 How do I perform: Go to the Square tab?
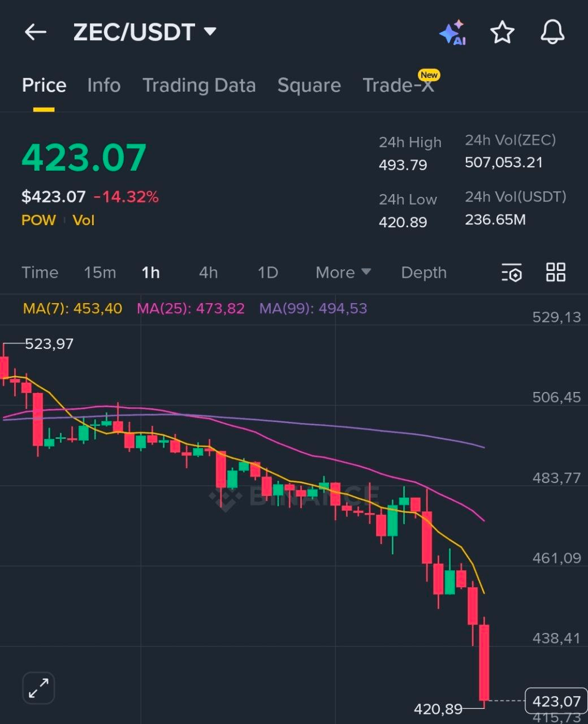click(309, 85)
